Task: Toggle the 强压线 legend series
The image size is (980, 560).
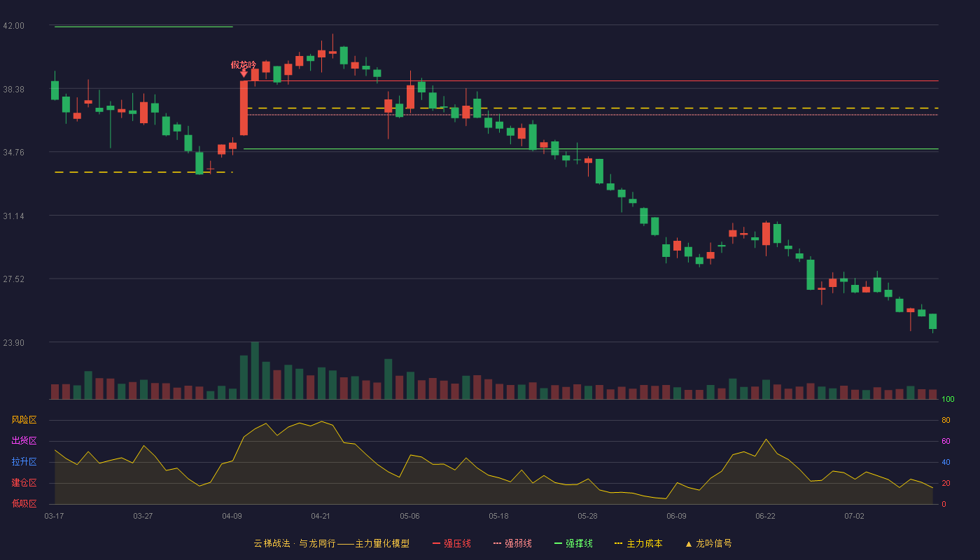Action: pos(451,544)
